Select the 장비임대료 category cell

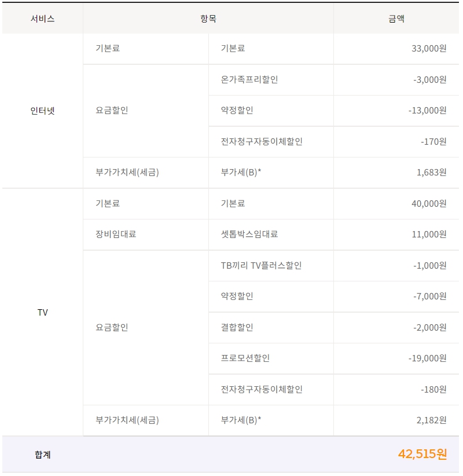click(x=116, y=235)
